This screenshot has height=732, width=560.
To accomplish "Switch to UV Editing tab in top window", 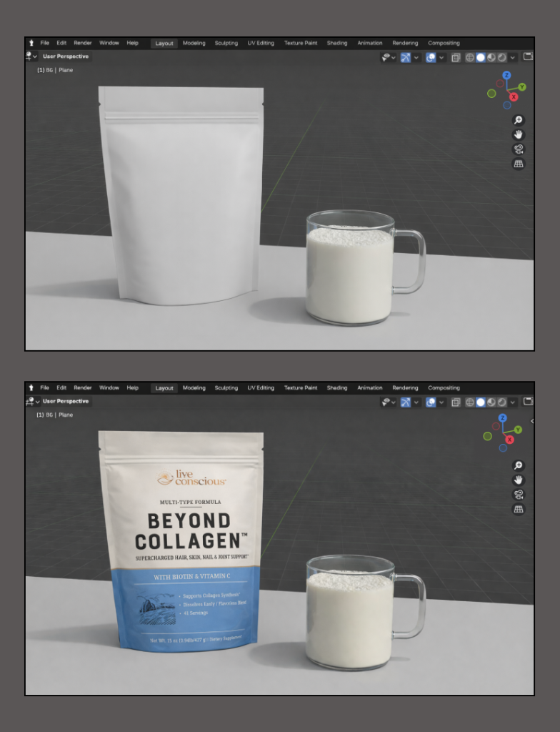I will pos(261,43).
